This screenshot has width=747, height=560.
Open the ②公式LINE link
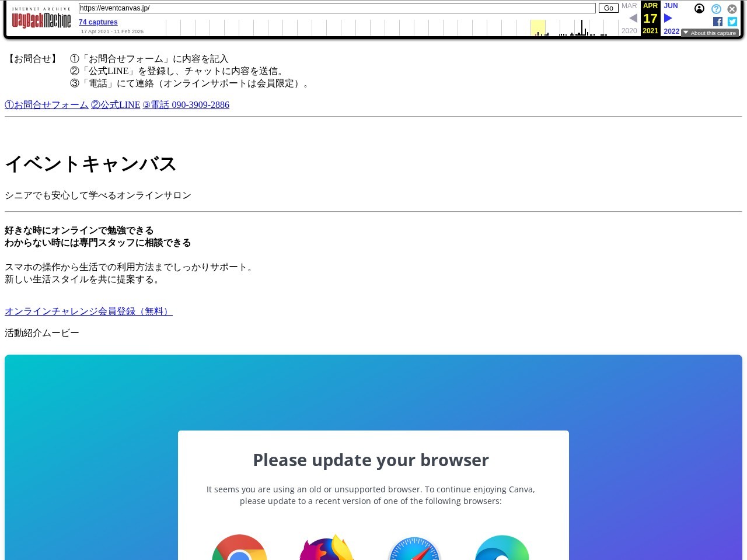click(116, 105)
